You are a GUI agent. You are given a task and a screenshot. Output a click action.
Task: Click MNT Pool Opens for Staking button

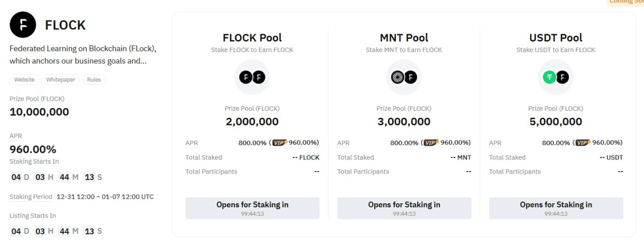pos(404,208)
